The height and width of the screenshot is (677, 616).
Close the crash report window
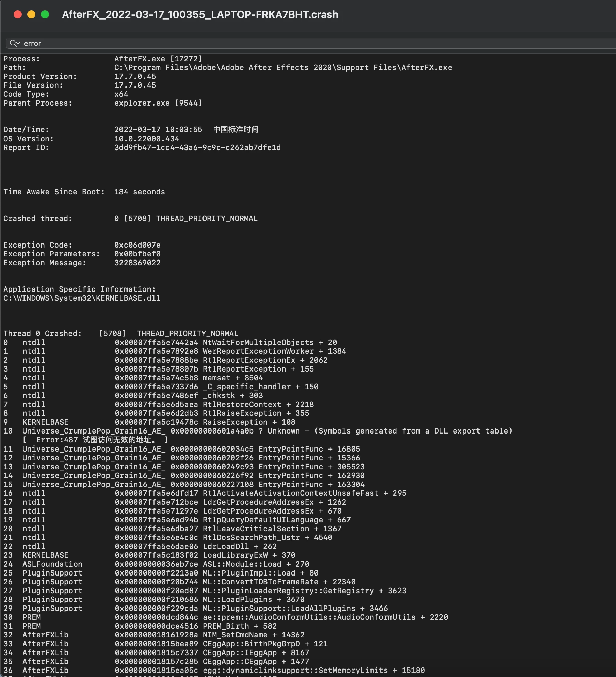18,14
